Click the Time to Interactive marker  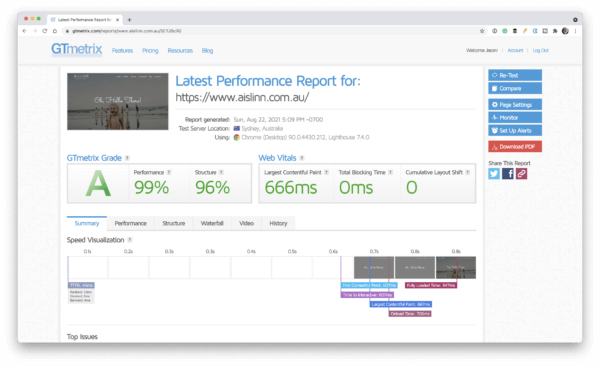click(x=367, y=295)
